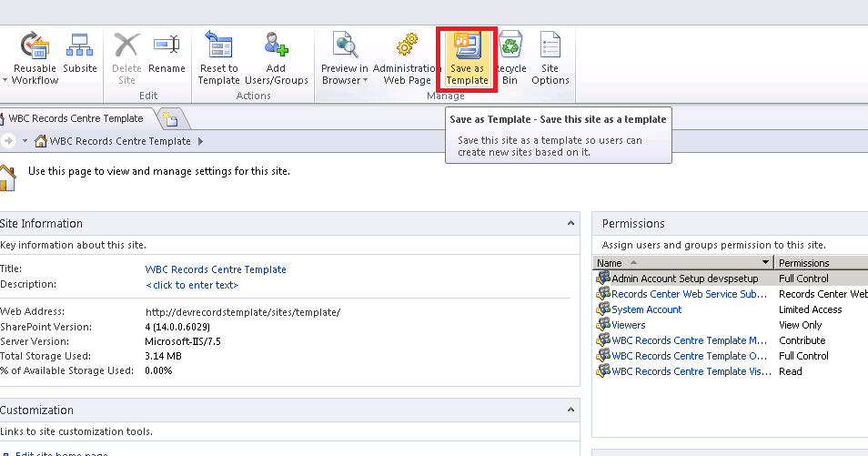The image size is (868, 456).
Task: Click SharePoint Version value 4 (14.0.0.6029)
Action: [x=177, y=328]
